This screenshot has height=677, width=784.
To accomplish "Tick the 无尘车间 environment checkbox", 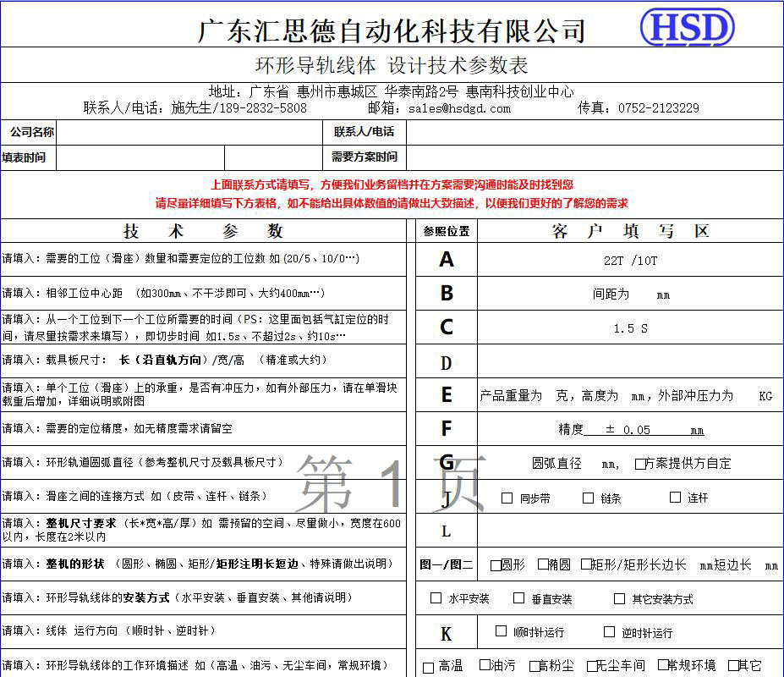I will pos(593,666).
